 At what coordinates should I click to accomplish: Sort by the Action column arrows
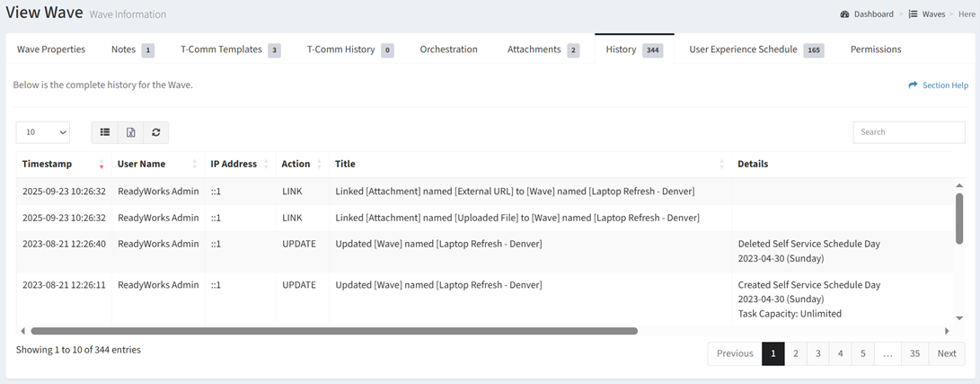tap(319, 165)
